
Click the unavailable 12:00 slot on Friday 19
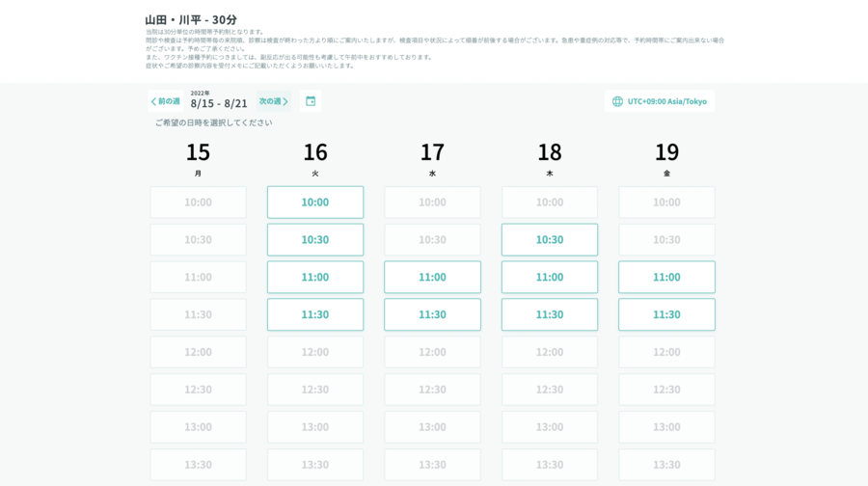[666, 352]
